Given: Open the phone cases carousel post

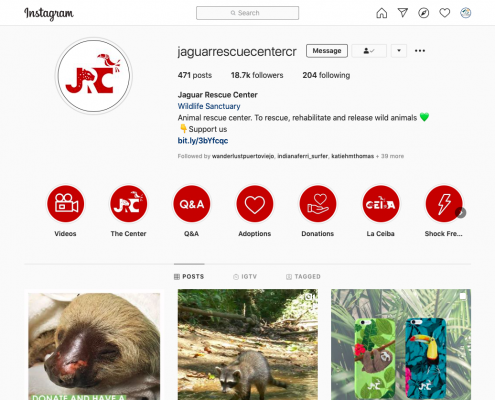Looking at the screenshot, I should pyautogui.click(x=401, y=345).
